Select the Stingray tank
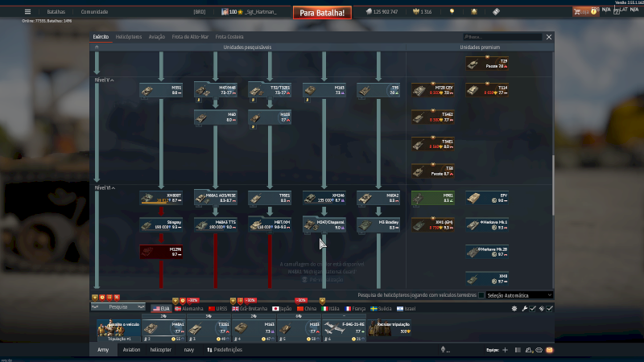 click(x=161, y=225)
